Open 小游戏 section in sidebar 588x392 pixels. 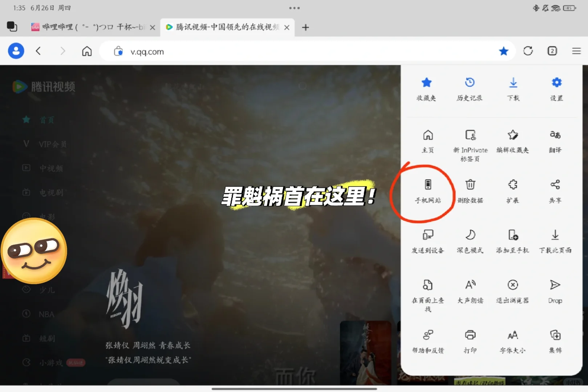pyautogui.click(x=54, y=362)
